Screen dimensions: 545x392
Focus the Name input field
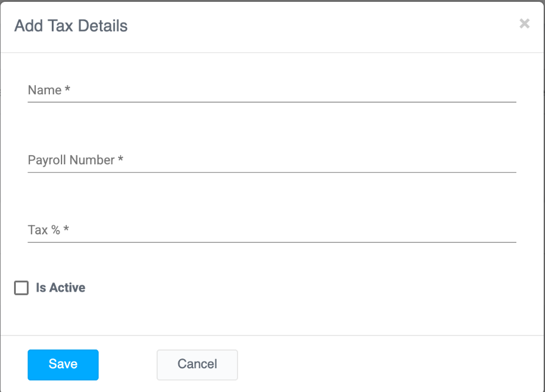coord(272,91)
